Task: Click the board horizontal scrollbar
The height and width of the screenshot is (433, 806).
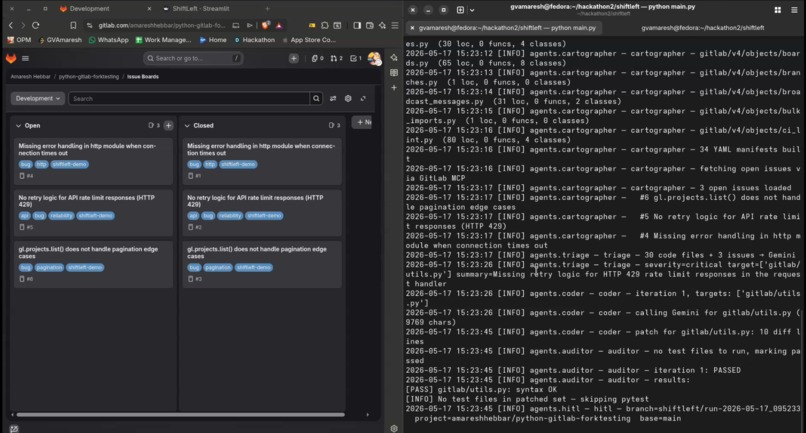Action: pos(180,414)
